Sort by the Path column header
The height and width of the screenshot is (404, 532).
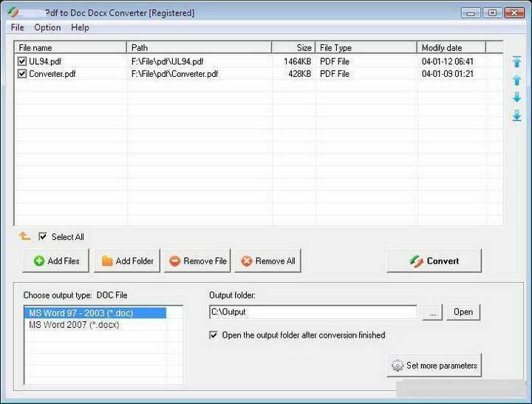click(199, 48)
